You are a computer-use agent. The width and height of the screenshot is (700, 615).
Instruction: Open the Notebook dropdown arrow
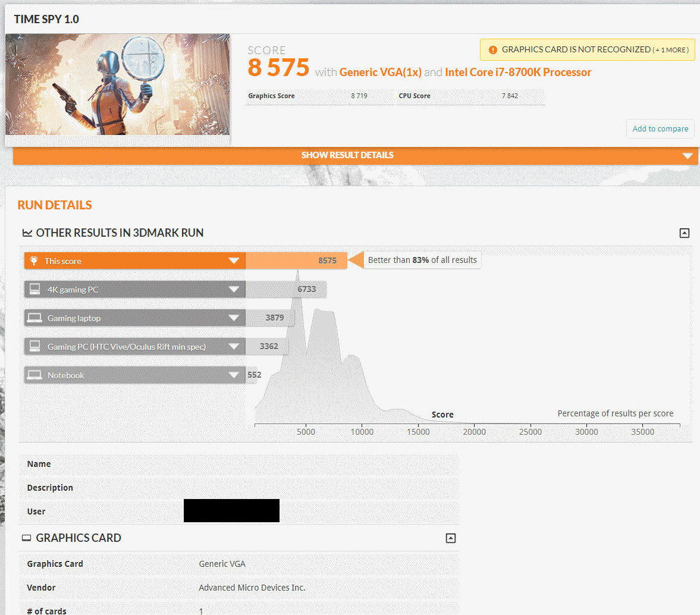click(234, 375)
